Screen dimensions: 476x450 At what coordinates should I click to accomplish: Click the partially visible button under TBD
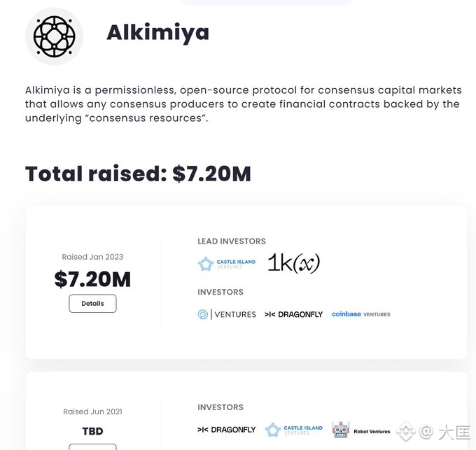[x=92, y=447]
